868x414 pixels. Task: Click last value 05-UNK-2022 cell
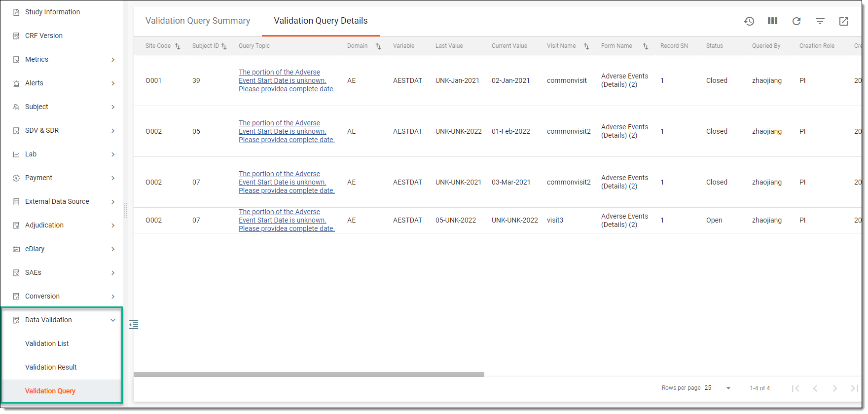pos(456,220)
